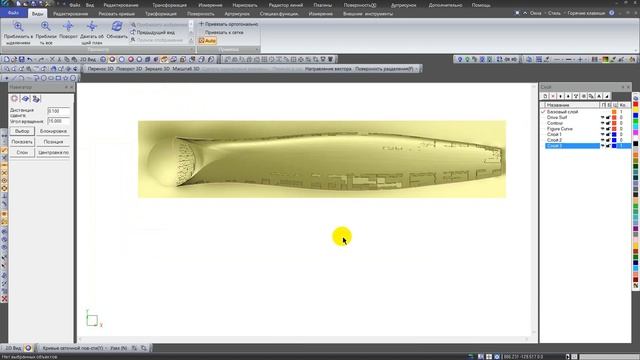This screenshot has height=360, width=640.
Task: Select Figure Curve layer row
Action: coord(586,129)
